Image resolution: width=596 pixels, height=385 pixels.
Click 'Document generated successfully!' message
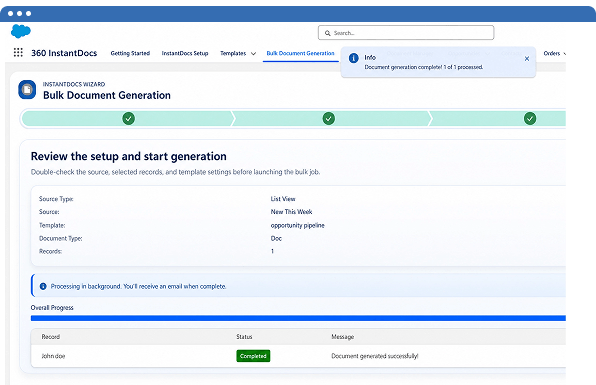(375, 356)
